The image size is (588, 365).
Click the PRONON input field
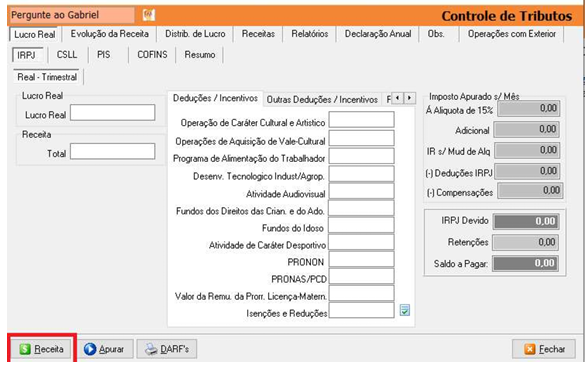pyautogui.click(x=362, y=259)
